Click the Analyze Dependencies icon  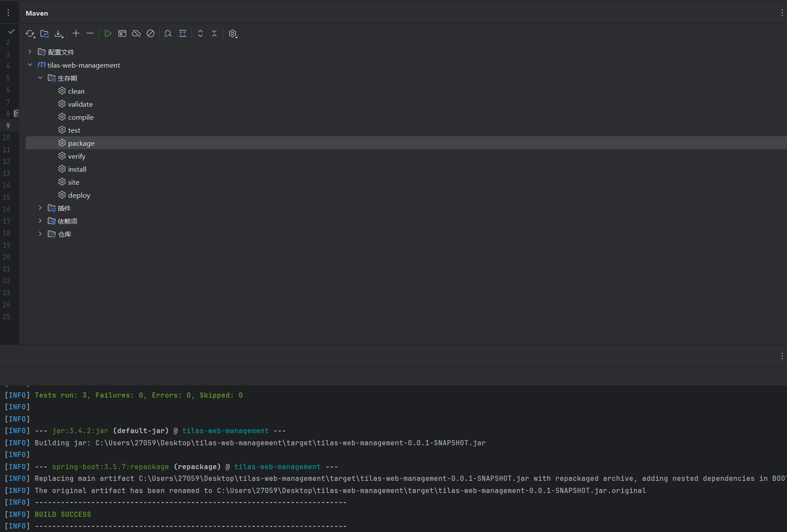(x=168, y=34)
